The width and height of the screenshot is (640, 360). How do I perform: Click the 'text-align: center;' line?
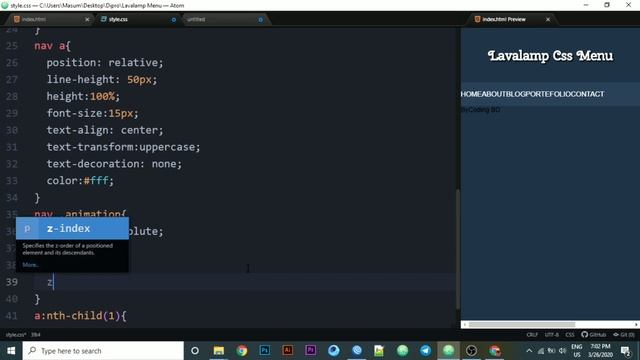[104, 130]
